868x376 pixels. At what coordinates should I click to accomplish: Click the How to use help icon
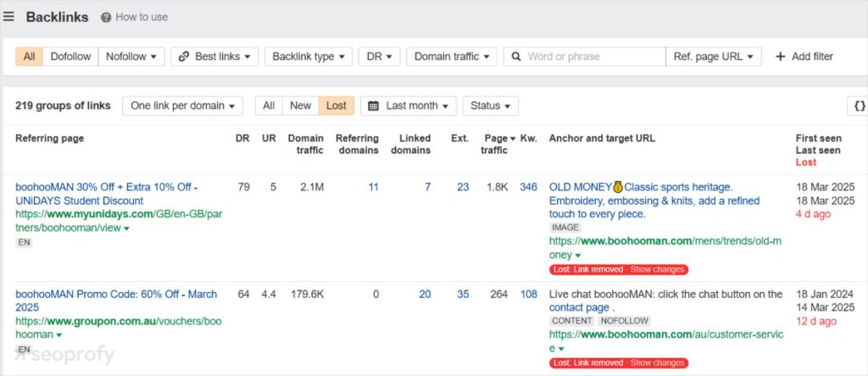click(x=106, y=17)
